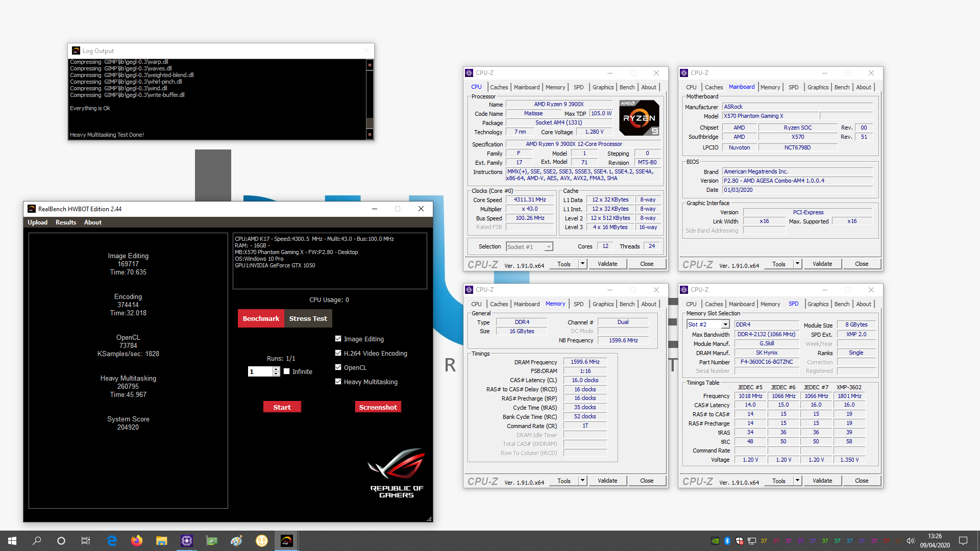Screen dimensions: 980x551
Task: Open the RealBench Upload menu
Action: [x=37, y=222]
